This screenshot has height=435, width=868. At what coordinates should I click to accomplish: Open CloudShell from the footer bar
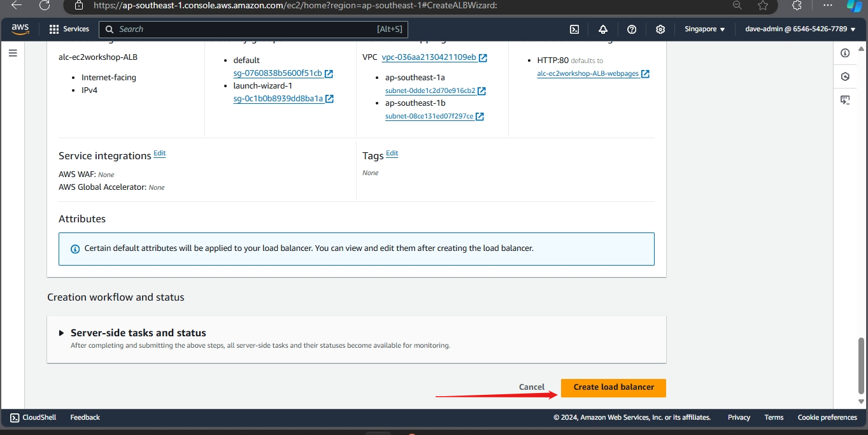33,418
